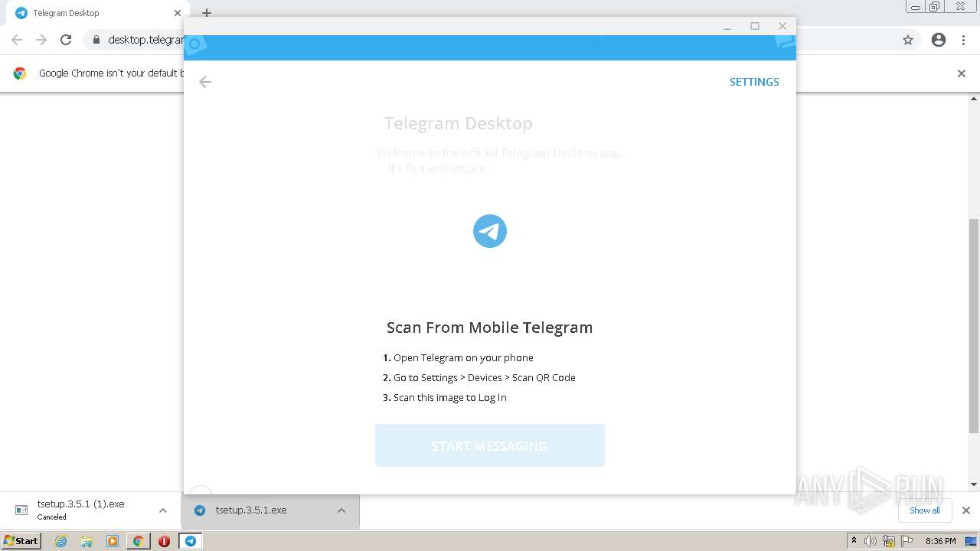Switch to Chrome in the taskbar
Screen dimensions: 980x551
[x=139, y=541]
